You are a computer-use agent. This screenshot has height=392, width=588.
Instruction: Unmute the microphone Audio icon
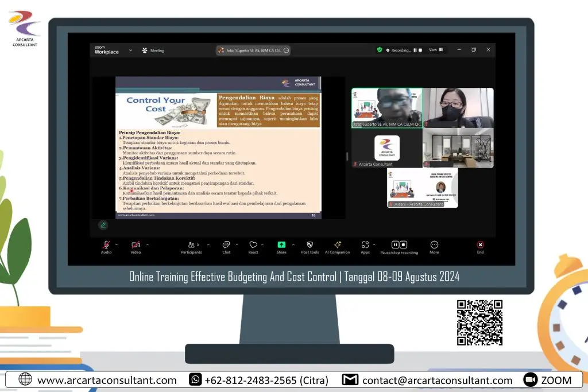click(x=106, y=245)
